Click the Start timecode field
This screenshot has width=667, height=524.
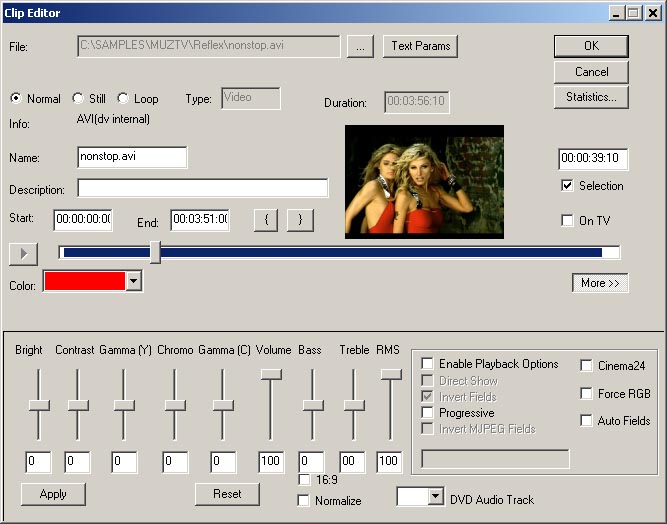click(x=83, y=220)
